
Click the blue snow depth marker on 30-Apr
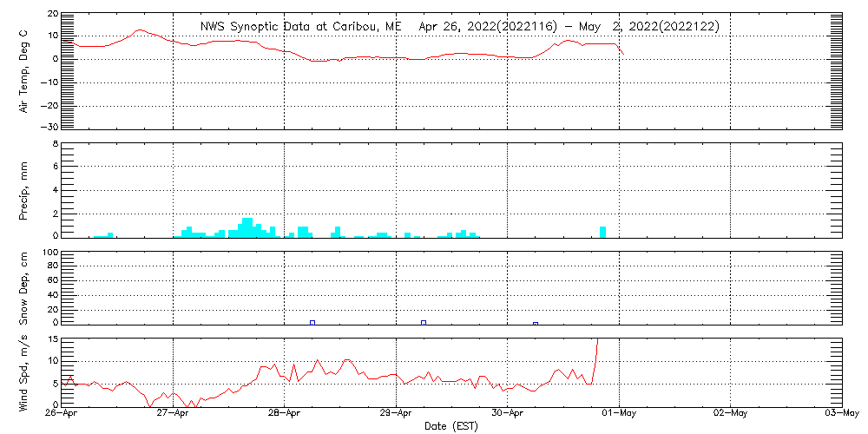536,323
